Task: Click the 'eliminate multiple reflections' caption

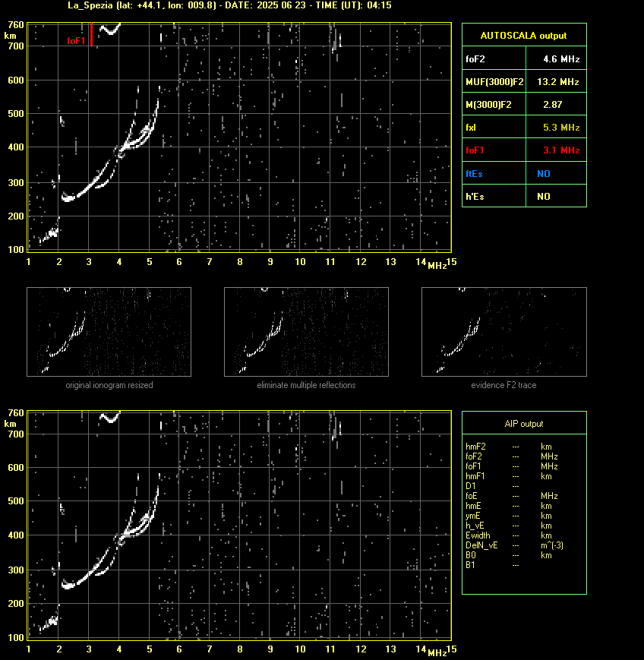Action: 306,385
